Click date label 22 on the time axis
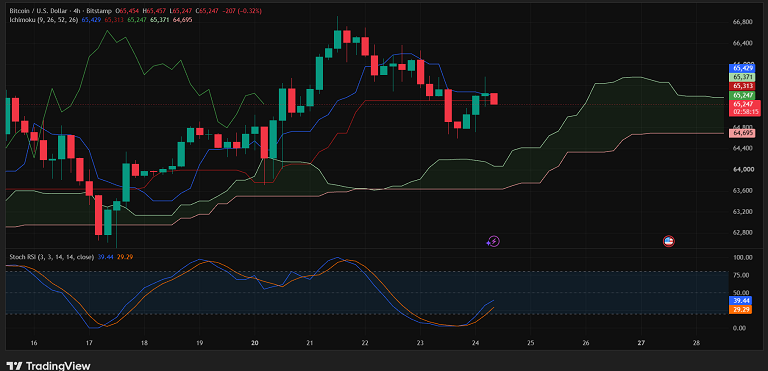 point(365,342)
